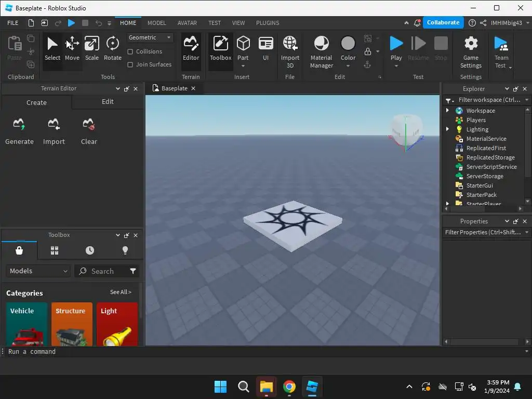Open the Structure category card
This screenshot has height=399, width=532.
tap(72, 324)
